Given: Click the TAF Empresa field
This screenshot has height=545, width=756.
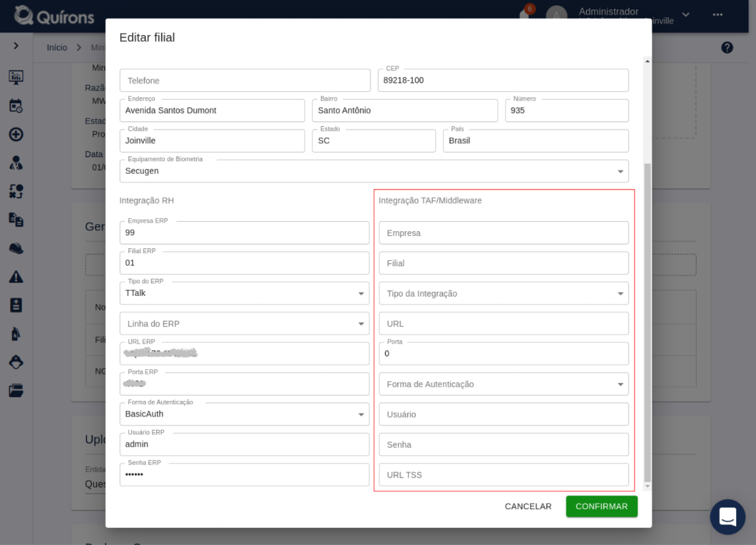Looking at the screenshot, I should 504,233.
